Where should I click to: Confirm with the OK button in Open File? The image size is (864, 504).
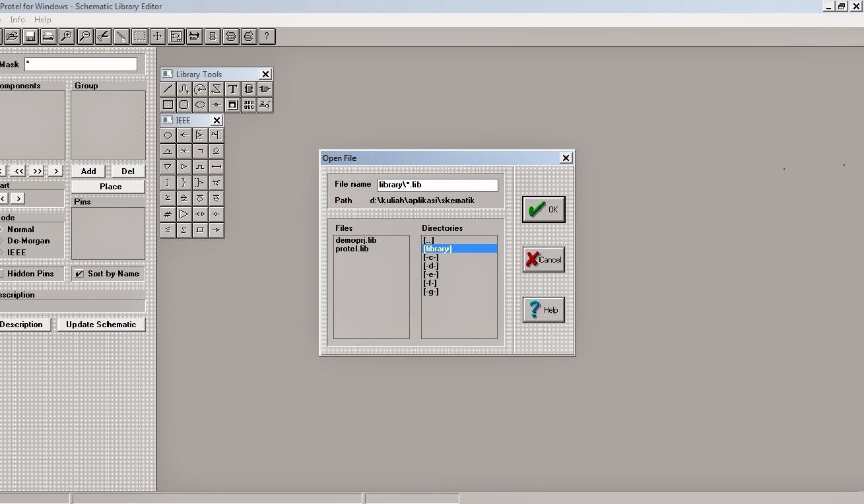coord(543,209)
